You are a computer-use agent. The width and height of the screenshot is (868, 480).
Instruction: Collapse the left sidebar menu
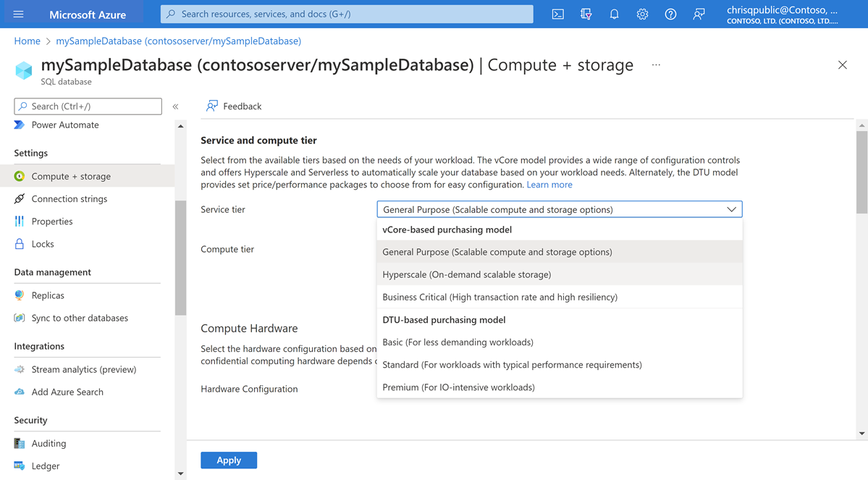pyautogui.click(x=175, y=106)
